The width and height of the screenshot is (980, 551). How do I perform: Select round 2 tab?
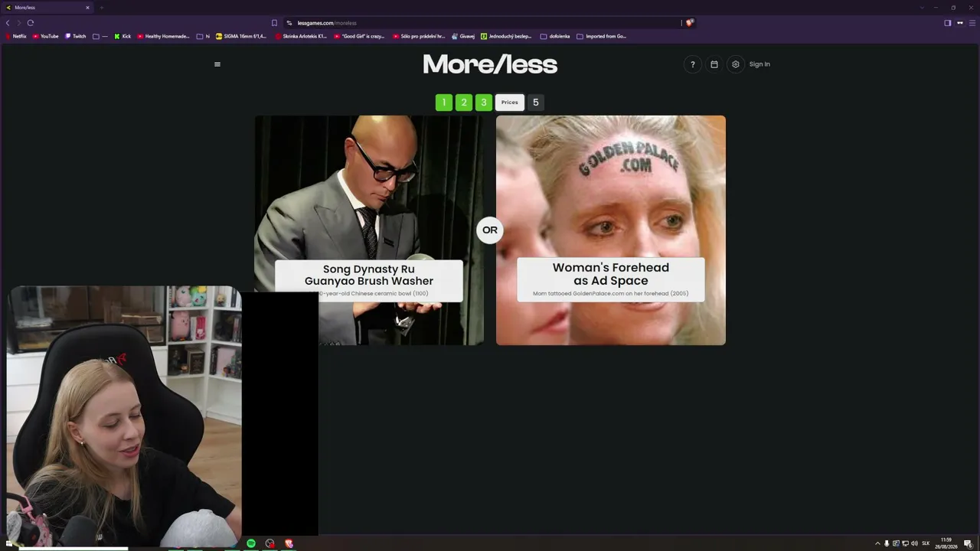click(x=464, y=103)
